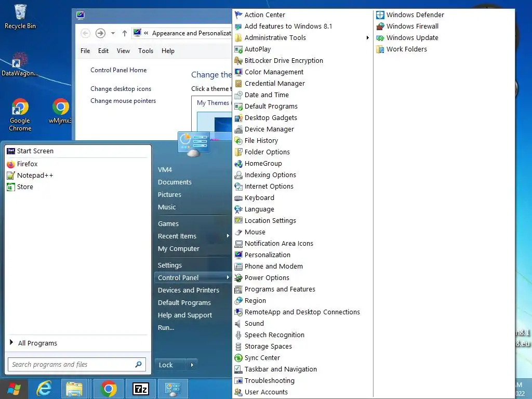Open Run... from Start menu

click(x=166, y=328)
